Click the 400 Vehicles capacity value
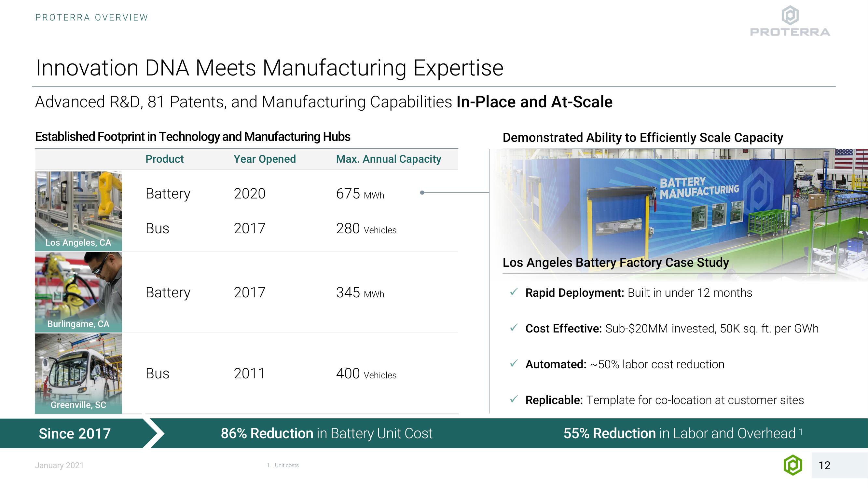 [x=366, y=374]
